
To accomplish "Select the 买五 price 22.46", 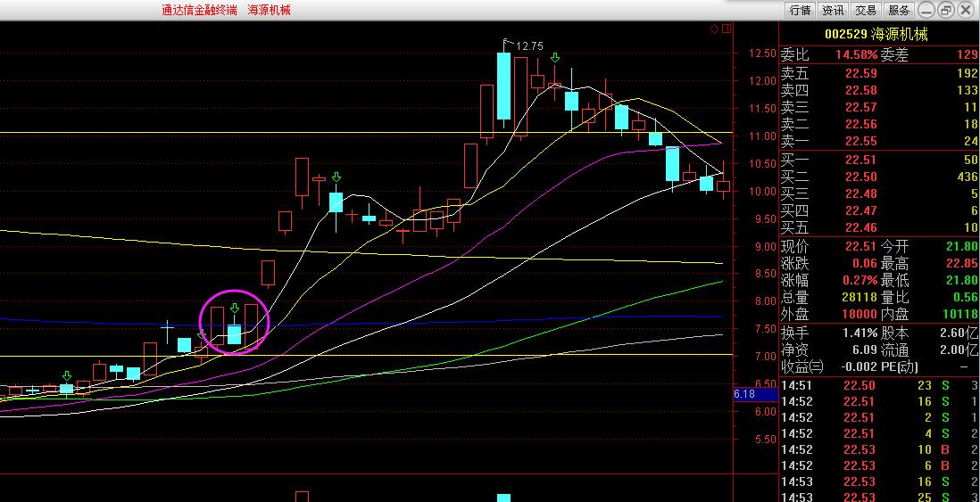I will 860,228.
